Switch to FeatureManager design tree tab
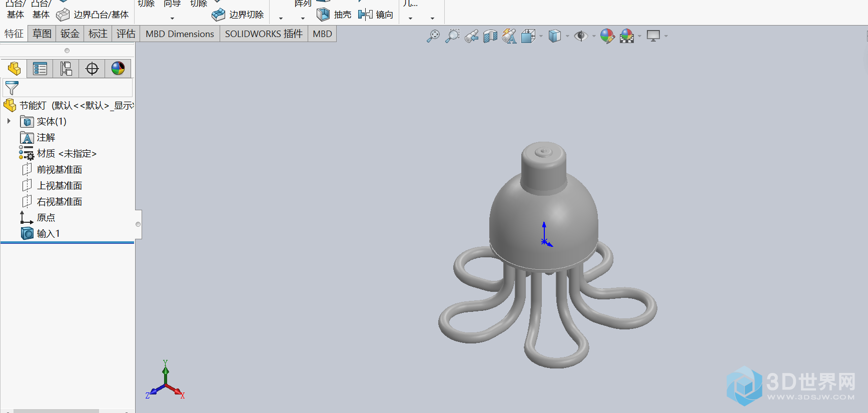This screenshot has height=413, width=868. click(14, 69)
